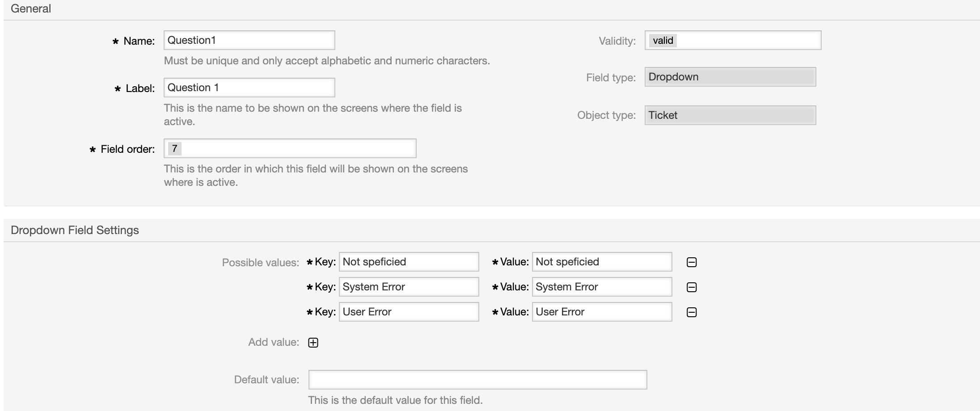The width and height of the screenshot is (980, 411).
Task: Edit the 'User Error' Value field
Action: point(602,312)
